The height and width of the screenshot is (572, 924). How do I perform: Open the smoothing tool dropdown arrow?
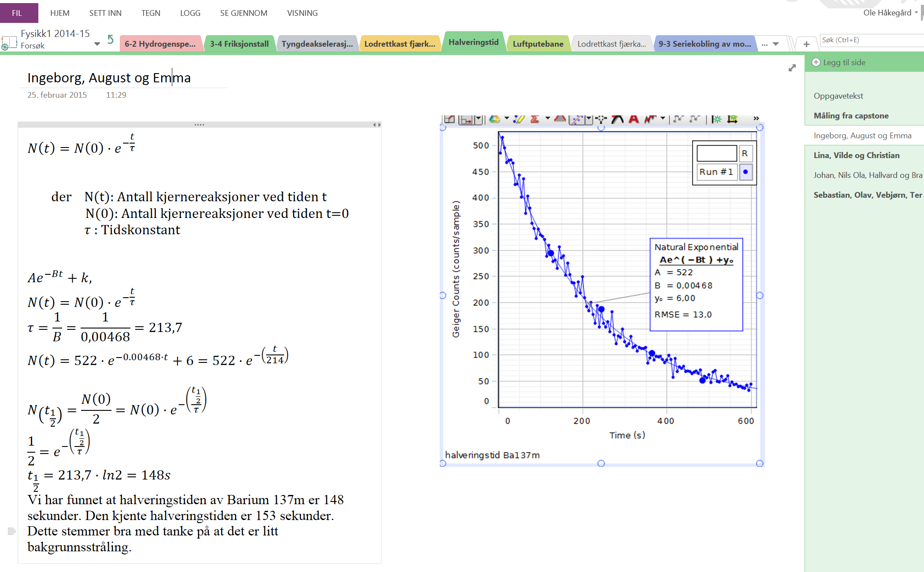click(x=662, y=119)
